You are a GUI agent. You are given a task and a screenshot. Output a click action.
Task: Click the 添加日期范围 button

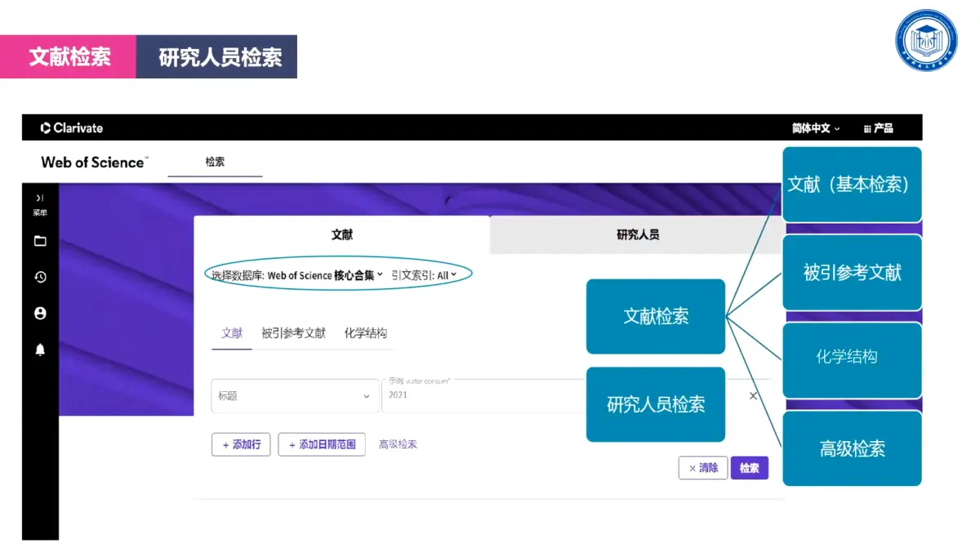click(322, 444)
